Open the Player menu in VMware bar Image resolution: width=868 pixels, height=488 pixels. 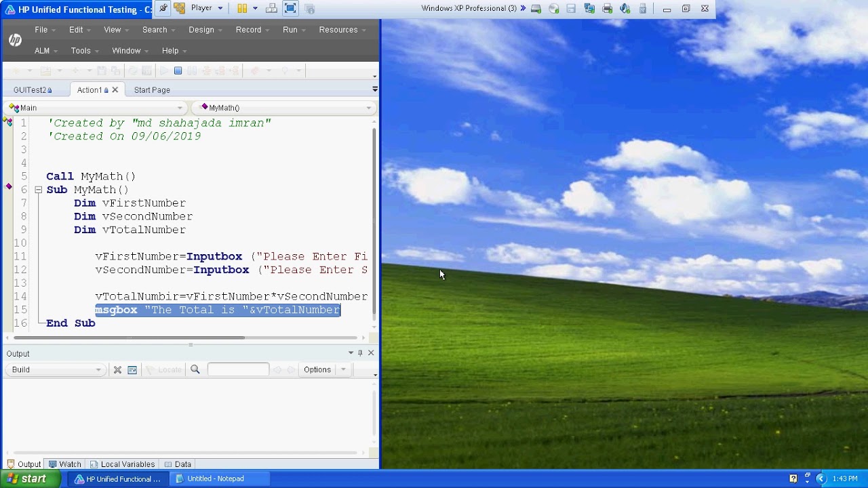tap(207, 8)
